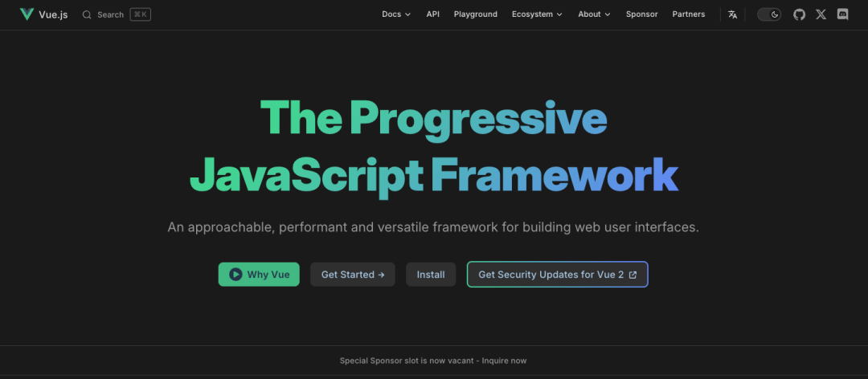Click the search magnifier icon
This screenshot has width=868, height=379.
tap(87, 14)
